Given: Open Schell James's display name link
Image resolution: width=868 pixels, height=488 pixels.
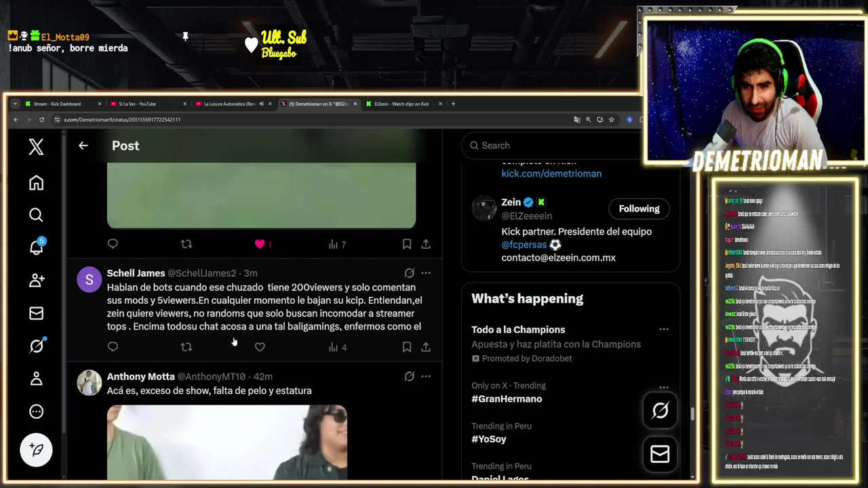Looking at the screenshot, I should (x=136, y=273).
